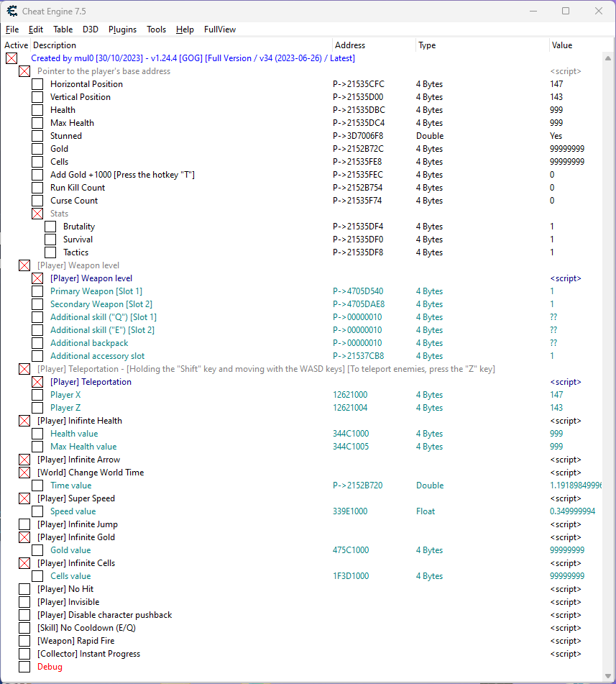Check Additional backpack entry box
Image resolution: width=616 pixels, height=684 pixels.
[x=37, y=343]
